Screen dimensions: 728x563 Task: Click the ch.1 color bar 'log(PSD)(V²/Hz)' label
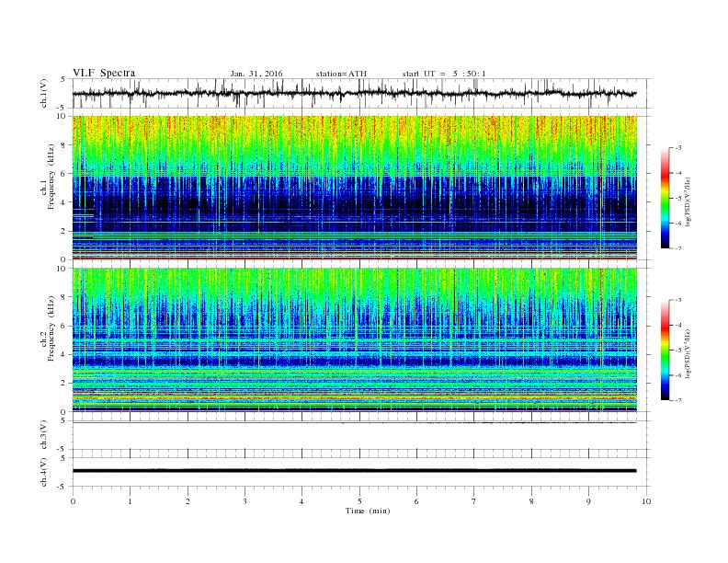[688, 201]
